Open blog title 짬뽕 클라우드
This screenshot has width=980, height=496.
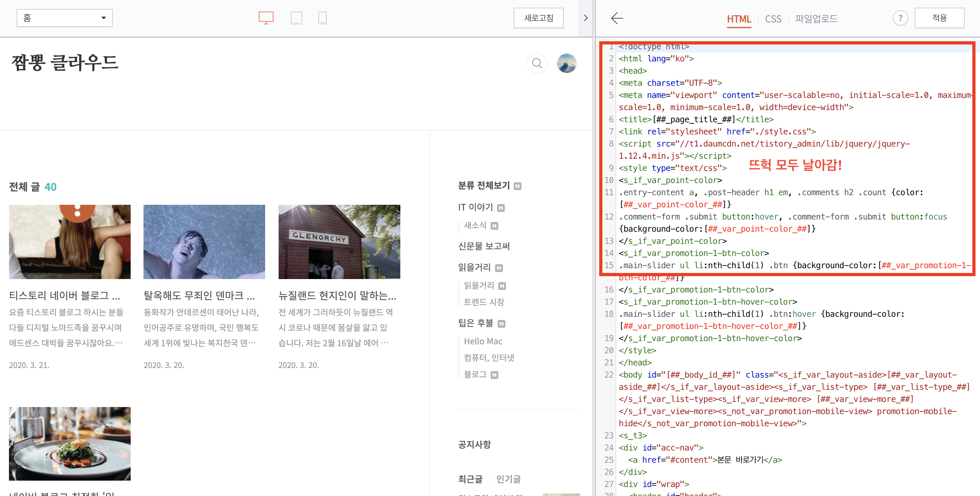65,62
